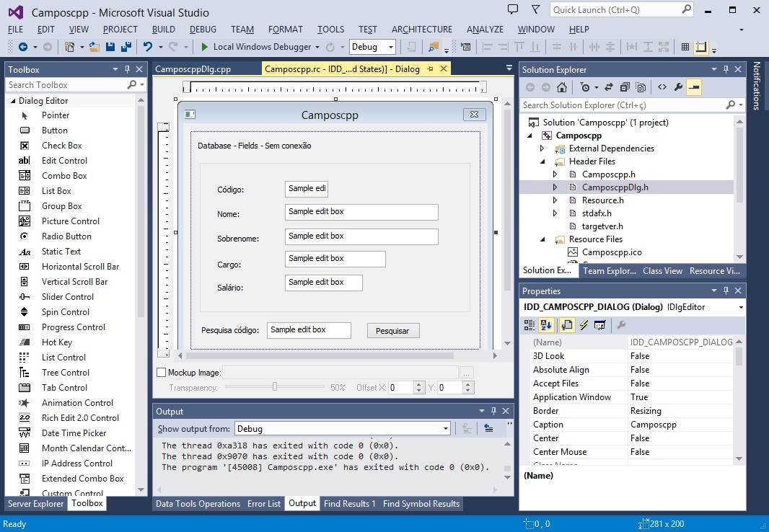Enable the Mockup Image checkbox

pyautogui.click(x=161, y=373)
